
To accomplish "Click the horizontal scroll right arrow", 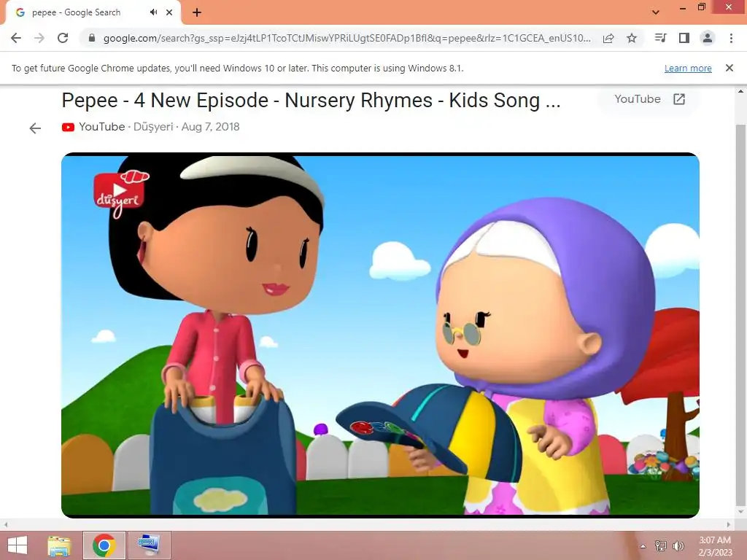I will pyautogui.click(x=729, y=525).
